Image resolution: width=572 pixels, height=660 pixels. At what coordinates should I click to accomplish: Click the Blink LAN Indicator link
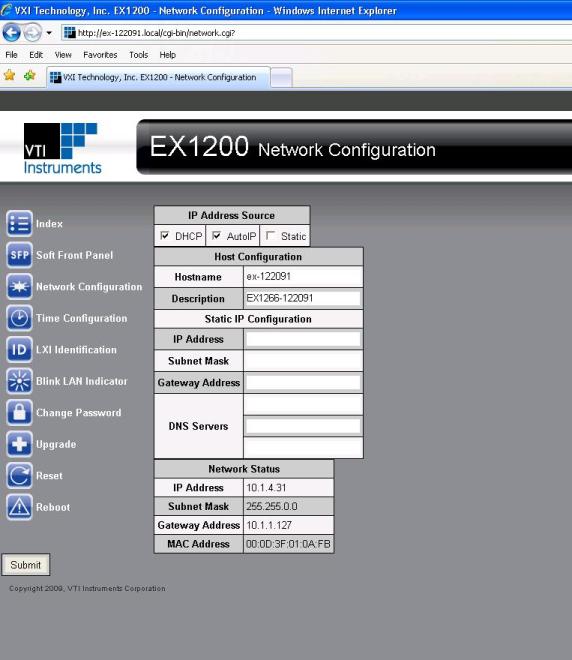tap(82, 381)
